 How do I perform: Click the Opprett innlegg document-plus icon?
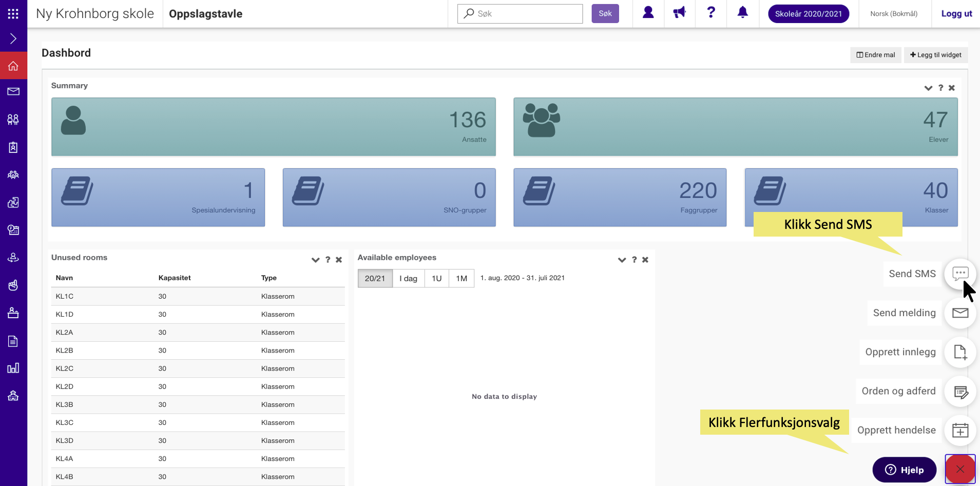(x=960, y=352)
